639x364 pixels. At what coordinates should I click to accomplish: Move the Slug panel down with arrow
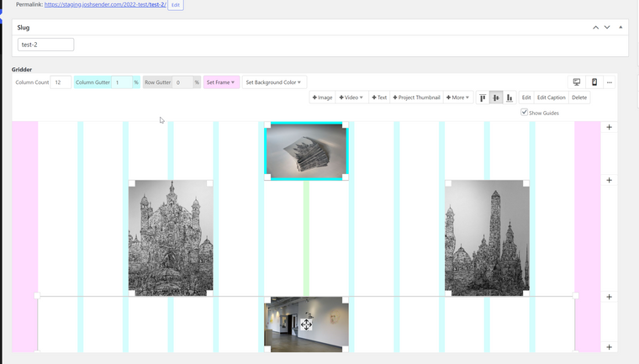[607, 28]
